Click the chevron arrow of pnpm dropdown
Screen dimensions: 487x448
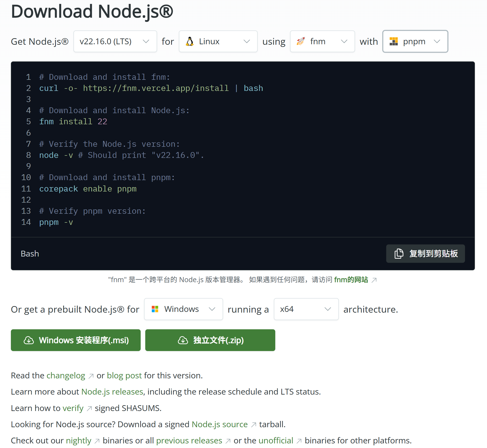437,41
